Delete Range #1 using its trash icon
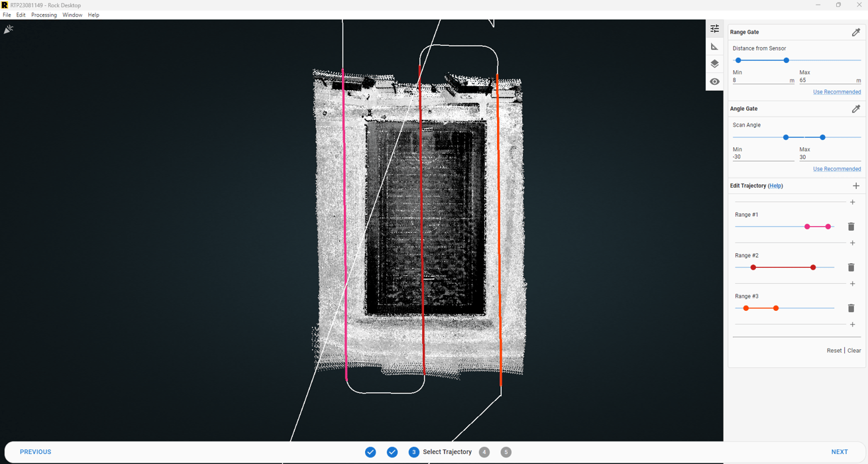Screen dimensions: 868x464 pyautogui.click(x=851, y=226)
